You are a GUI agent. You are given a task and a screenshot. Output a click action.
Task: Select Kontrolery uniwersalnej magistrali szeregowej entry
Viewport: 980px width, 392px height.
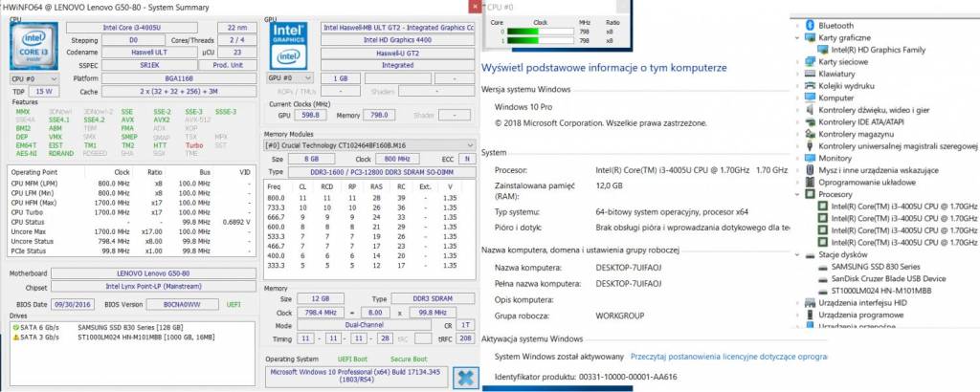click(898, 146)
